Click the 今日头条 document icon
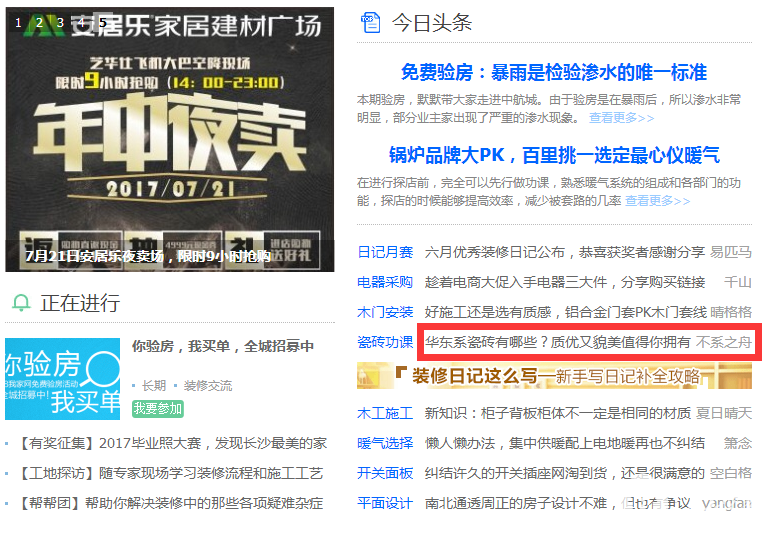772x534 pixels. tap(370, 23)
